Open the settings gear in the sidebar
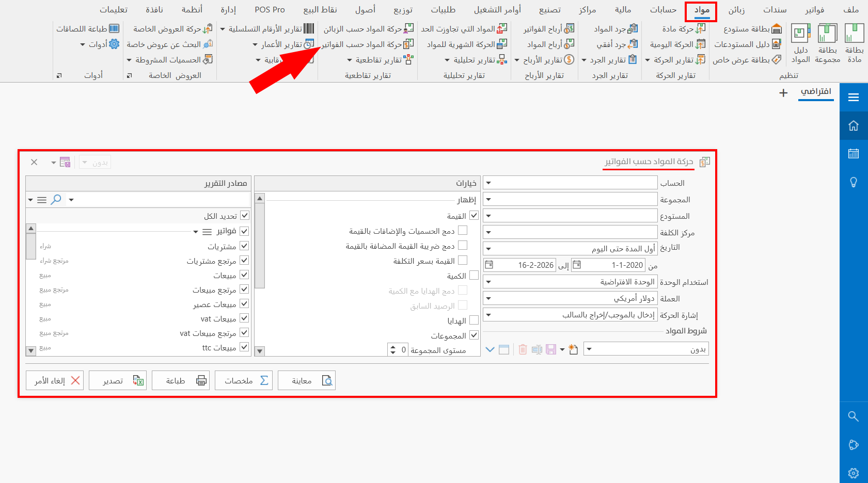This screenshot has height=483, width=868. coord(854,473)
